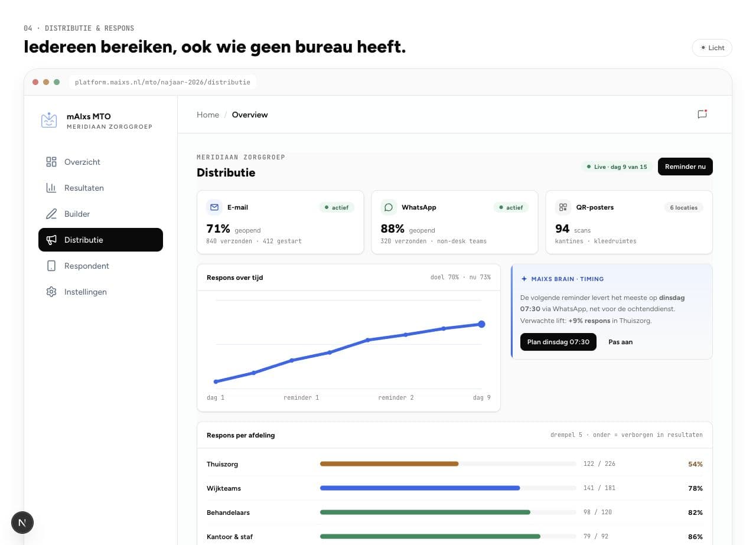Click the 79 / 92 count

pyautogui.click(x=595, y=537)
